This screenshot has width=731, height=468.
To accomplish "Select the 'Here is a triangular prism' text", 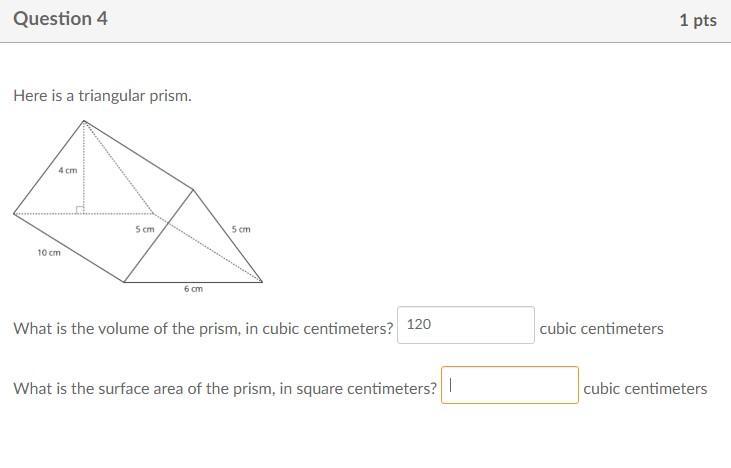I will pos(102,96).
